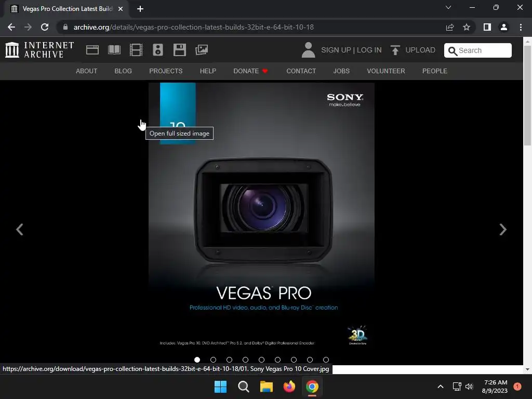Go back with browser back arrow
The width and height of the screenshot is (532, 399).
coord(11,27)
